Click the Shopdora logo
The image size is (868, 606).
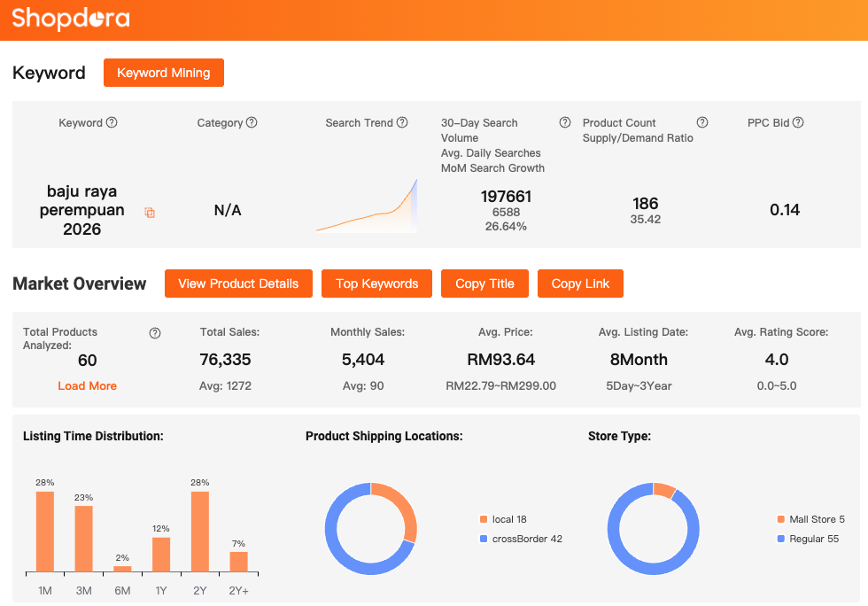coord(71,19)
